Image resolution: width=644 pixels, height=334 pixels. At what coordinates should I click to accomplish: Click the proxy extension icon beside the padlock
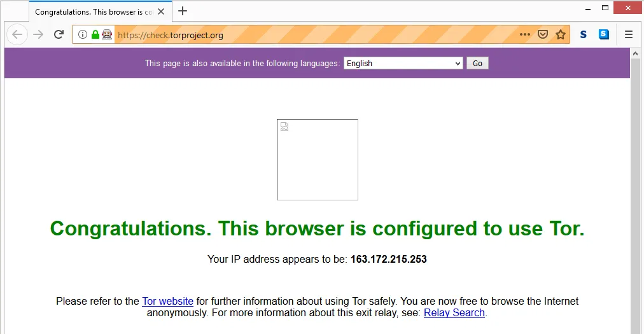pos(107,34)
